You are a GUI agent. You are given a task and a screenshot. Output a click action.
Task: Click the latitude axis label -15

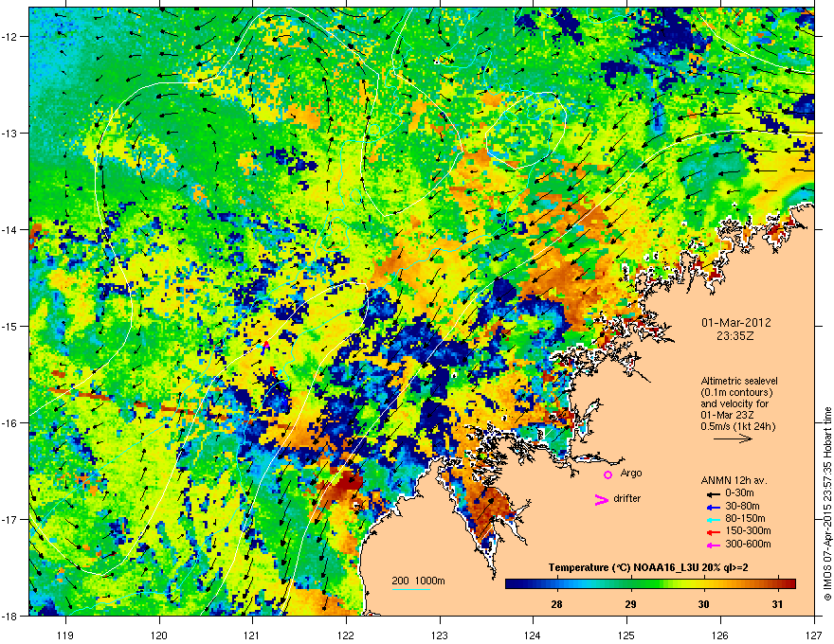coord(10,326)
